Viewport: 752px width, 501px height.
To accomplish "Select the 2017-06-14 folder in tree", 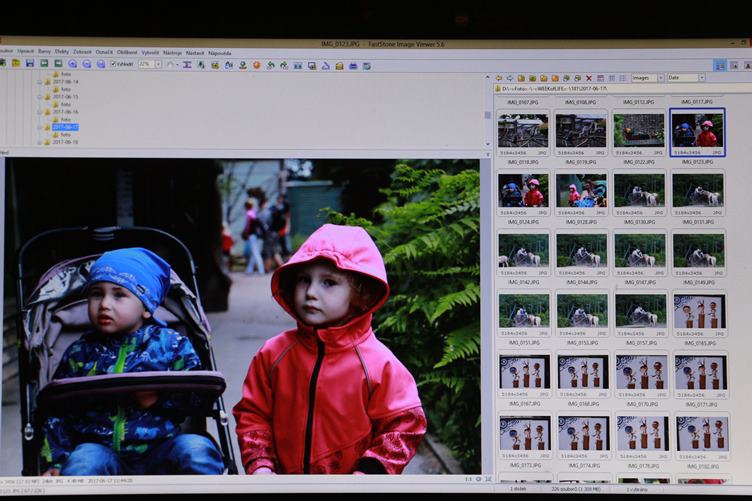I will click(x=65, y=82).
